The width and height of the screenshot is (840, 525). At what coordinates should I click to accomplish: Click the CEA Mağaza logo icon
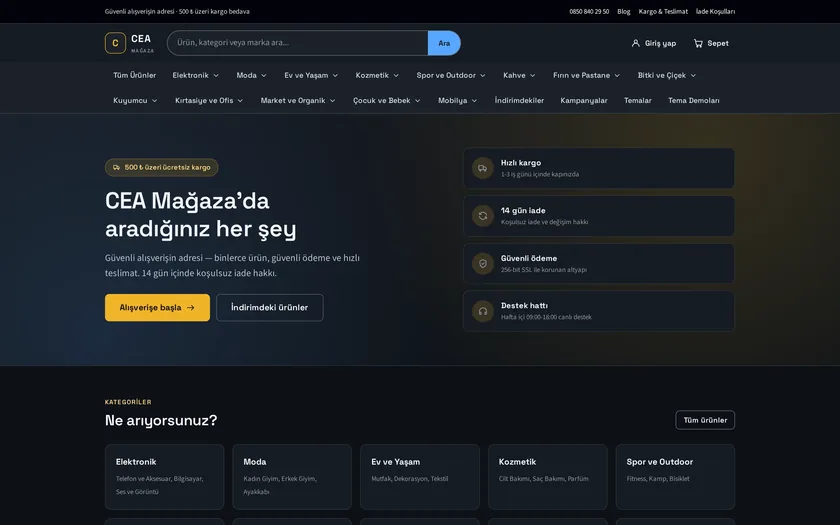(115, 43)
